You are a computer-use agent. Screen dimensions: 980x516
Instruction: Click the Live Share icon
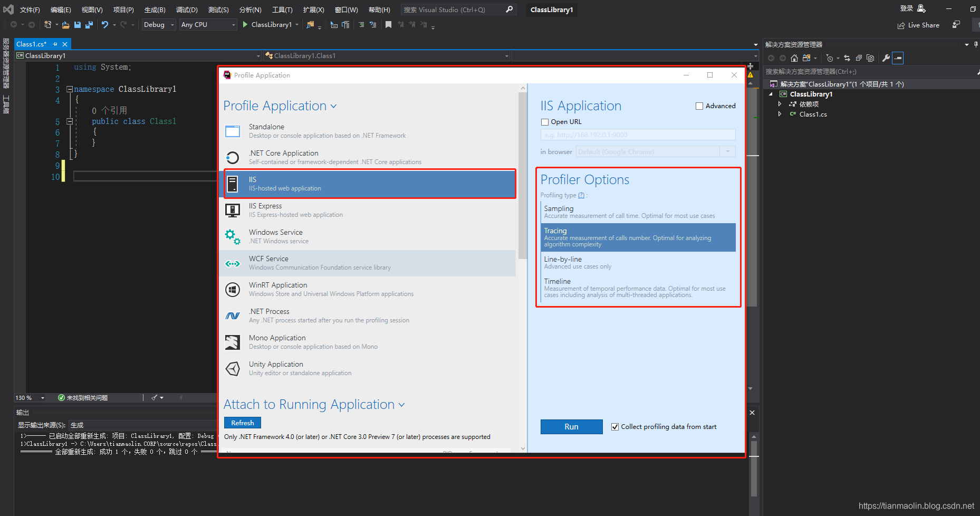901,25
